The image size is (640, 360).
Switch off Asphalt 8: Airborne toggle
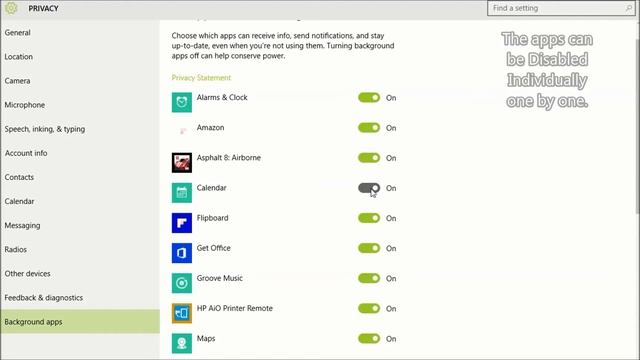click(x=369, y=158)
